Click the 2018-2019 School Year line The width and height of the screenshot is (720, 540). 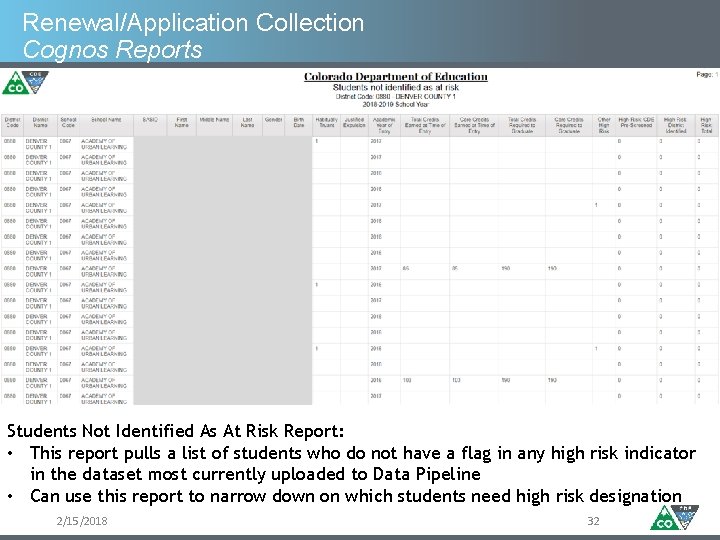coord(395,105)
